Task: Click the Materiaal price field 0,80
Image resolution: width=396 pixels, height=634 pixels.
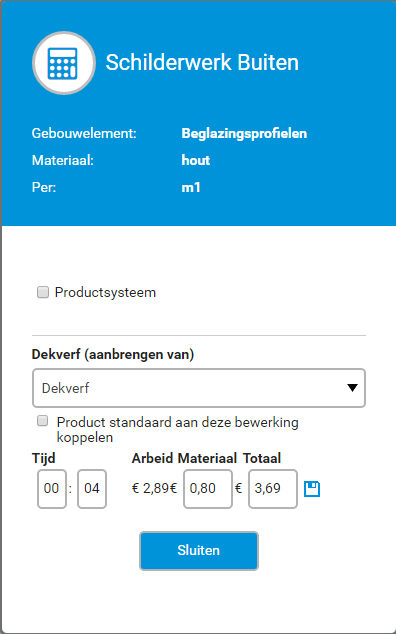Action: click(x=208, y=488)
